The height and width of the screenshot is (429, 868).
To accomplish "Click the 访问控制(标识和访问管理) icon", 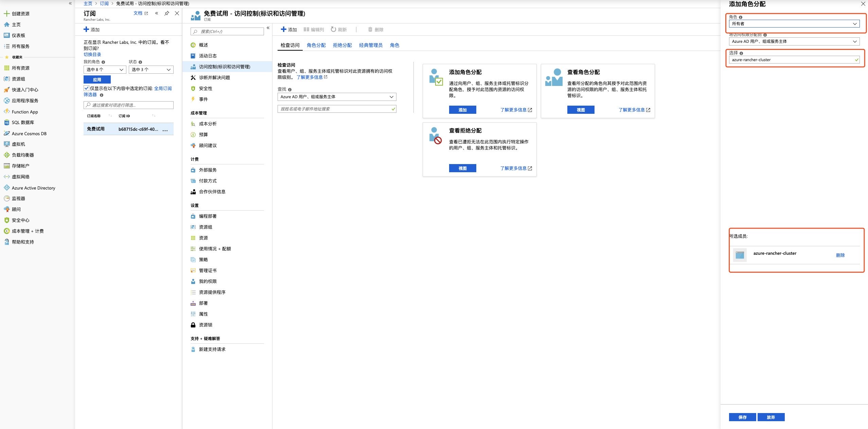I will pyautogui.click(x=192, y=66).
